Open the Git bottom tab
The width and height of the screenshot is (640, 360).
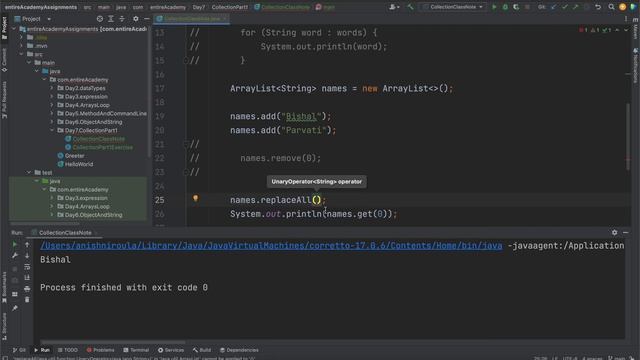tap(19, 350)
